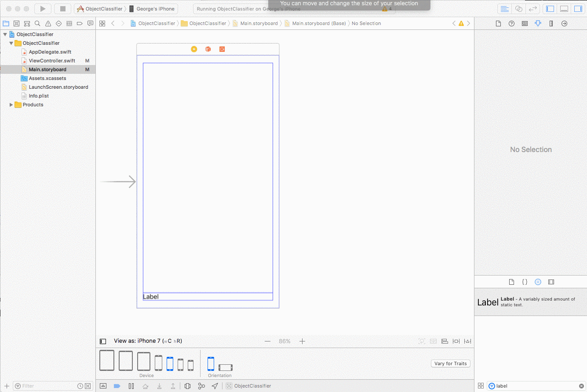Click ObjectClassifier folder in the jump bar
The height and width of the screenshot is (392, 587).
pyautogui.click(x=204, y=23)
